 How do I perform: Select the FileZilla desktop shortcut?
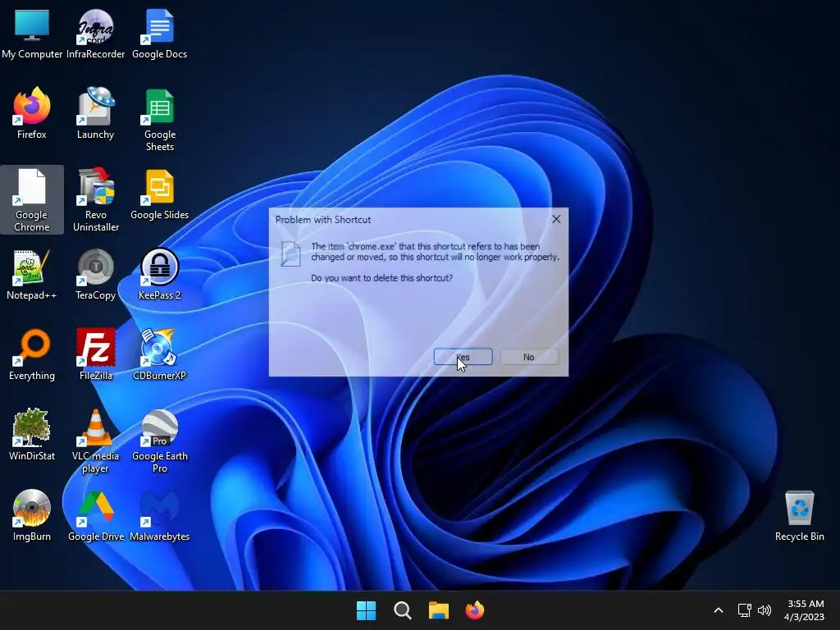(x=95, y=354)
